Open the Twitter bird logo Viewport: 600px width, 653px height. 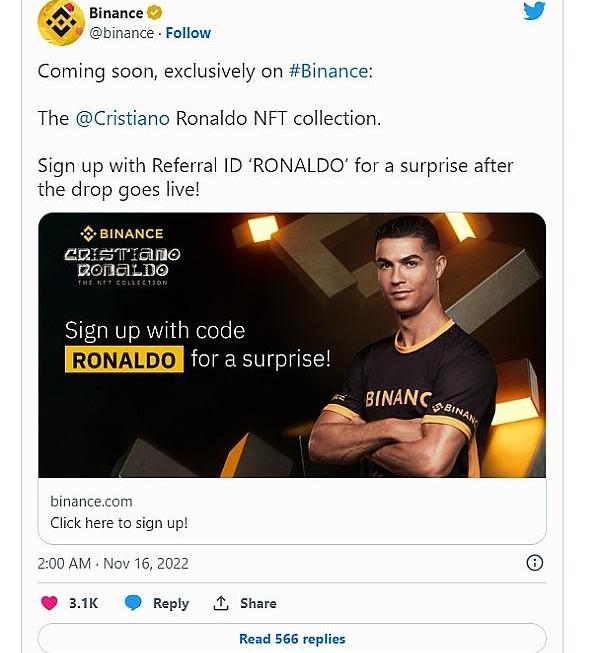pyautogui.click(x=534, y=11)
